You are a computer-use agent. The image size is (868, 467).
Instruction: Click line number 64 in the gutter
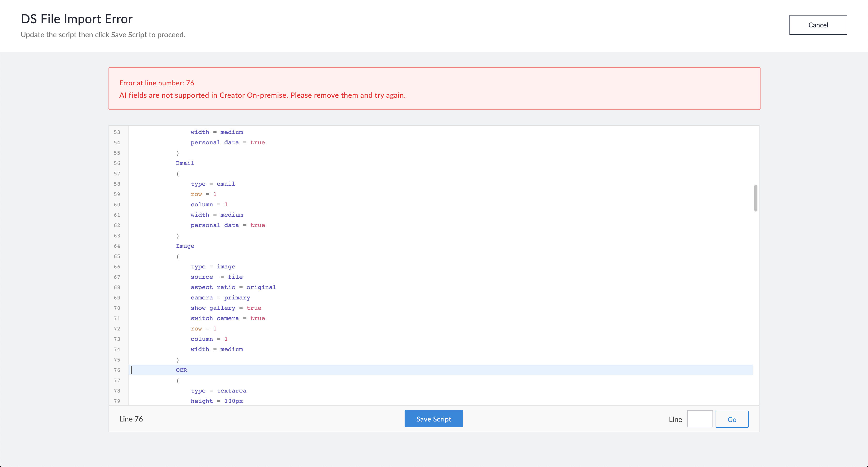click(117, 246)
